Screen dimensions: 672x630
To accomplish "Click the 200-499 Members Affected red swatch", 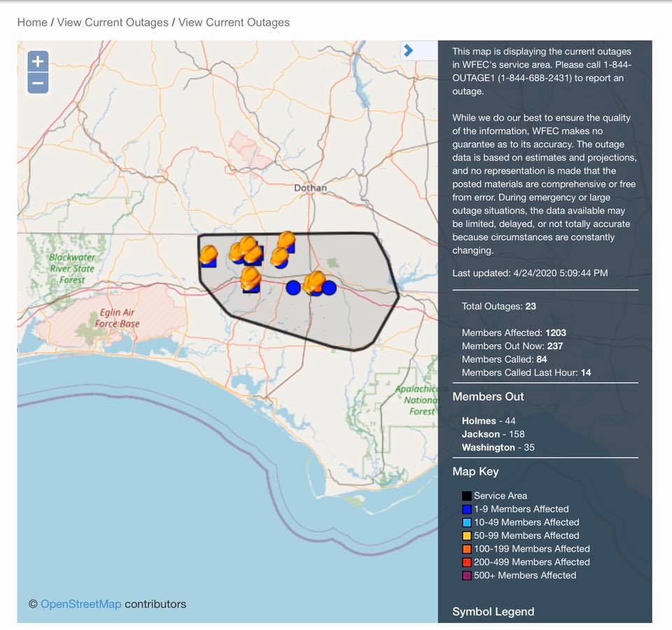I will pyautogui.click(x=467, y=562).
